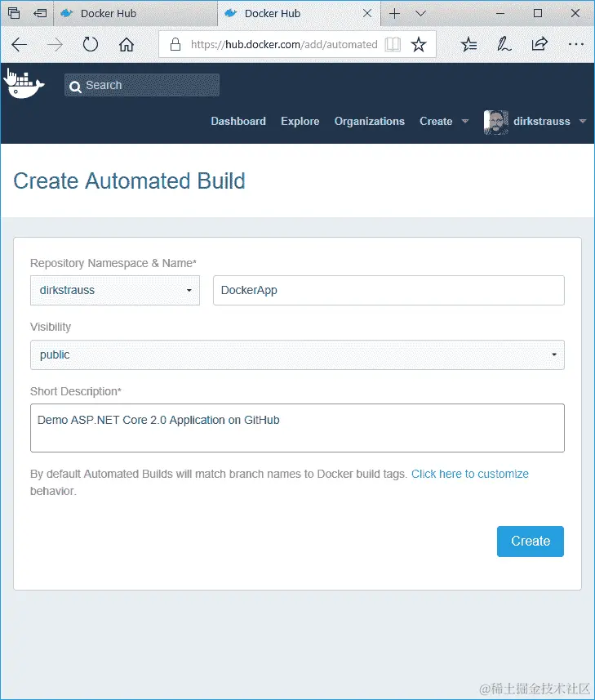Image resolution: width=595 pixels, height=700 pixels.
Task: Click the browser forward arrow
Action: click(x=55, y=44)
